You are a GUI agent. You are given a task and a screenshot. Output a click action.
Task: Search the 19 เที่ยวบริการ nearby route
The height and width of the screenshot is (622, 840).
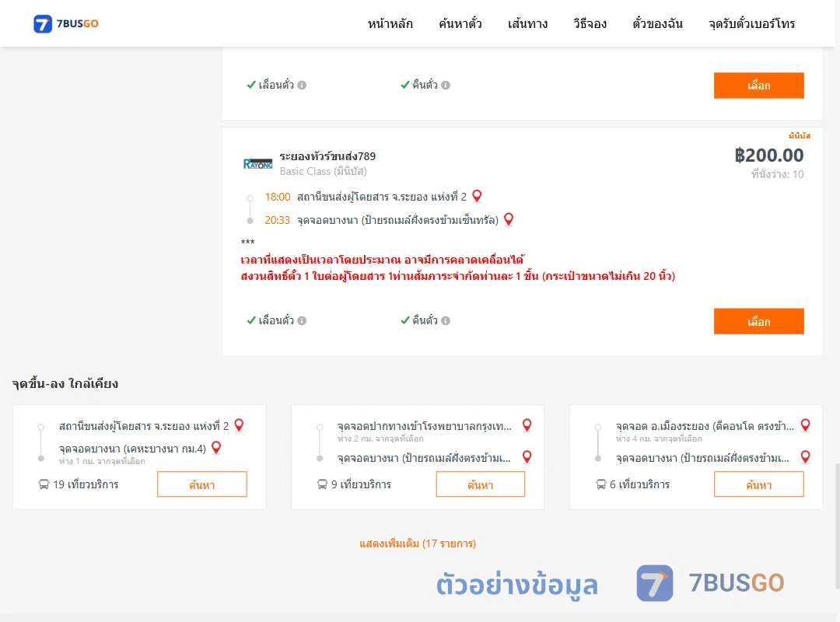[202, 484]
